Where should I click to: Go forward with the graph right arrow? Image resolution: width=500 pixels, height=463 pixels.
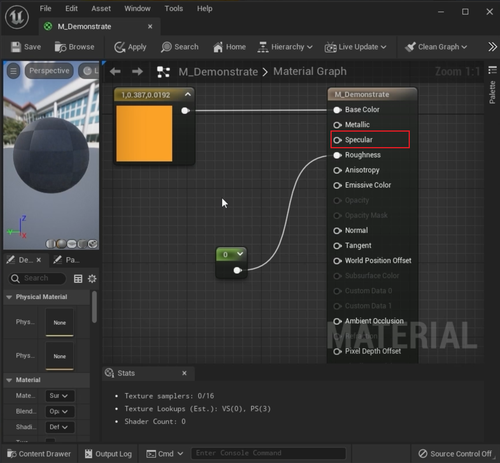tap(137, 71)
